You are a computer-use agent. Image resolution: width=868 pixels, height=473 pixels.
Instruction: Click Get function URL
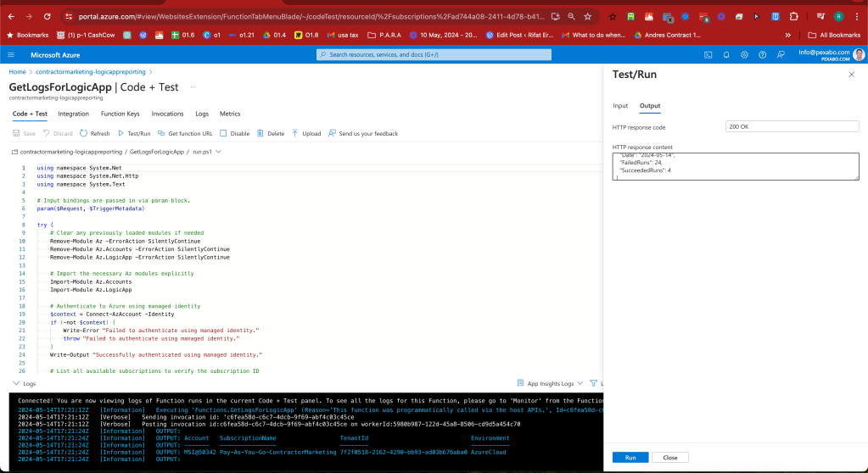pos(185,133)
